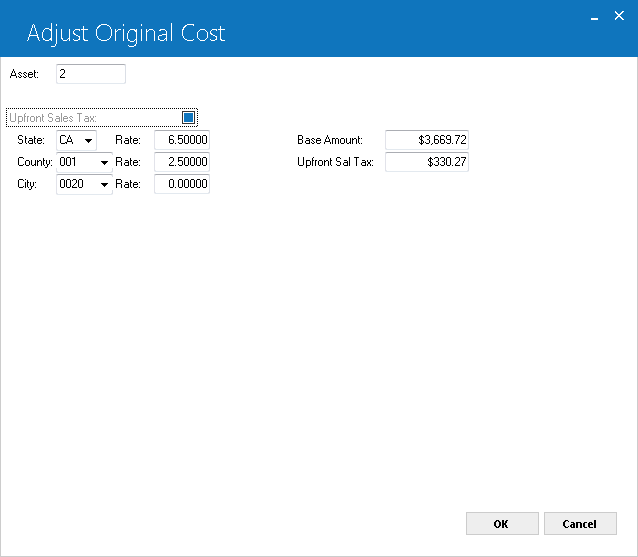The image size is (638, 557).
Task: Close the Adjust Original Cost window
Action: pyautogui.click(x=619, y=16)
